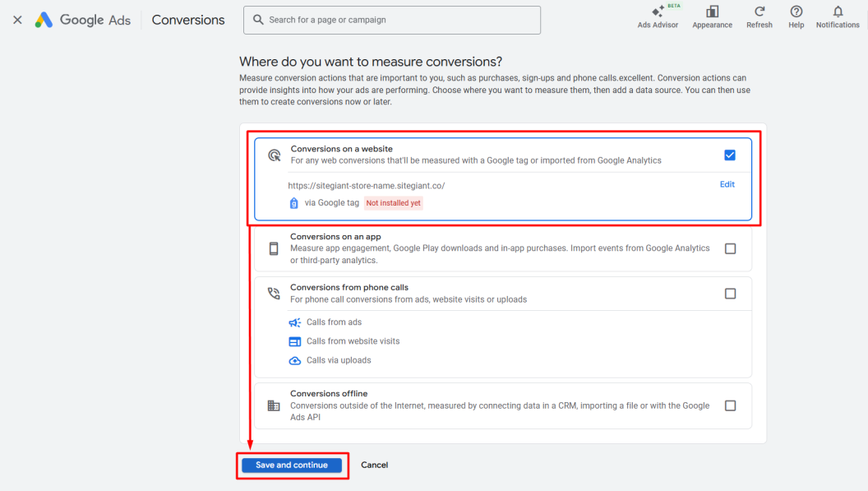Screen dimensions: 868x491
Task: Open the Help question mark icon
Action: pos(796,12)
